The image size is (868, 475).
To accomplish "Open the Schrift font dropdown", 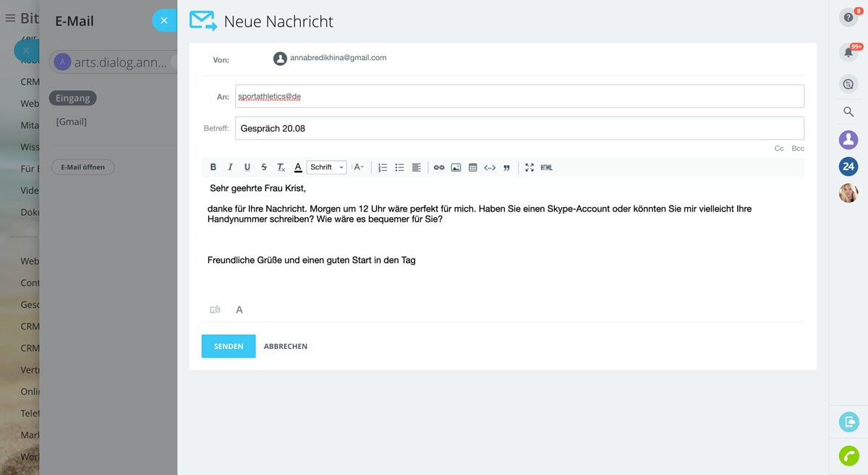I will pyautogui.click(x=326, y=167).
